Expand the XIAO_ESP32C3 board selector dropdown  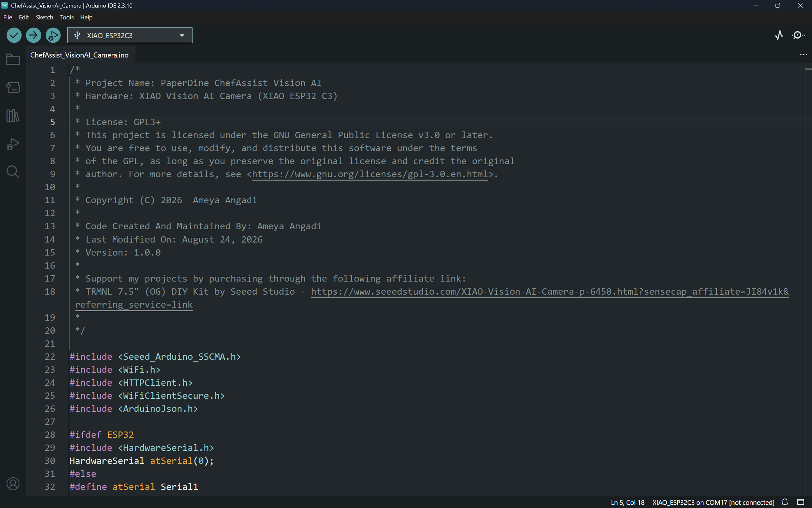pyautogui.click(x=130, y=35)
